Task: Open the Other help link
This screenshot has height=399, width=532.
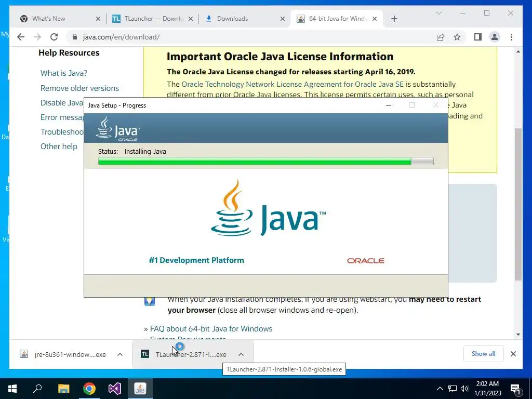Action: tap(59, 147)
